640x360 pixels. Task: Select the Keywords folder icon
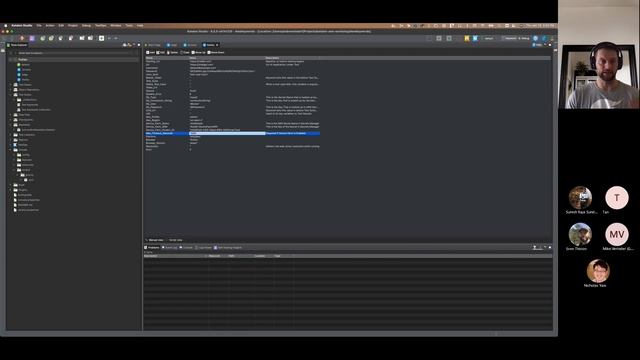point(16,125)
